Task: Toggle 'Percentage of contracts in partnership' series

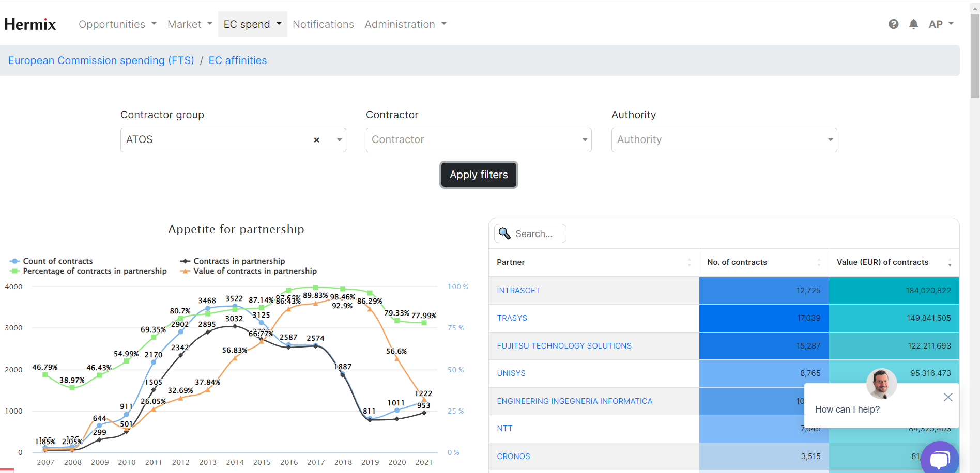Action: pos(95,271)
